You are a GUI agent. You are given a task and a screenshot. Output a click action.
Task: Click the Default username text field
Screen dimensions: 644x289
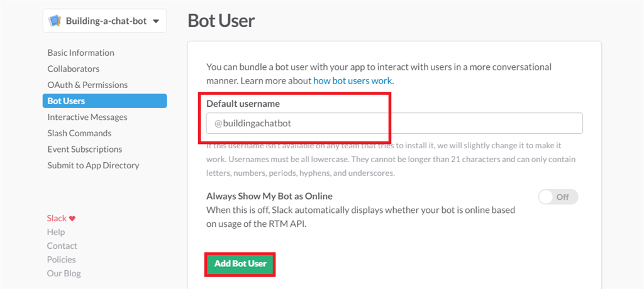coord(394,123)
